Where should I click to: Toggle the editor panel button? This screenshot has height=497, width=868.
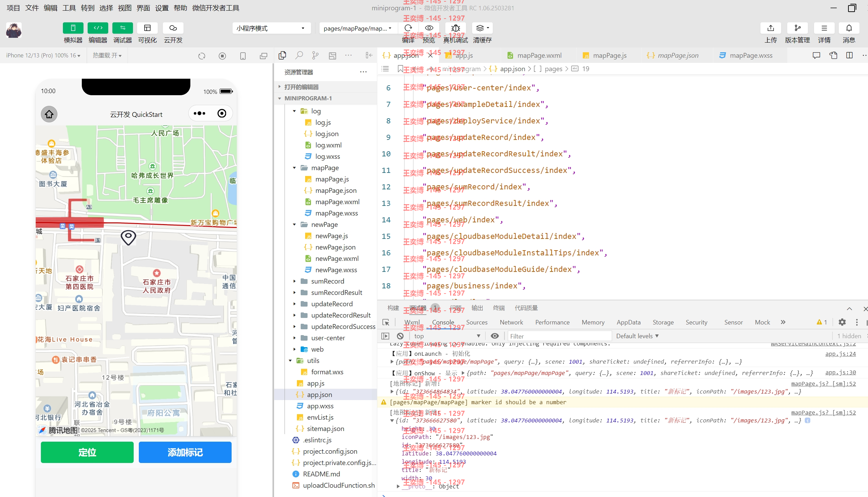[x=98, y=28]
